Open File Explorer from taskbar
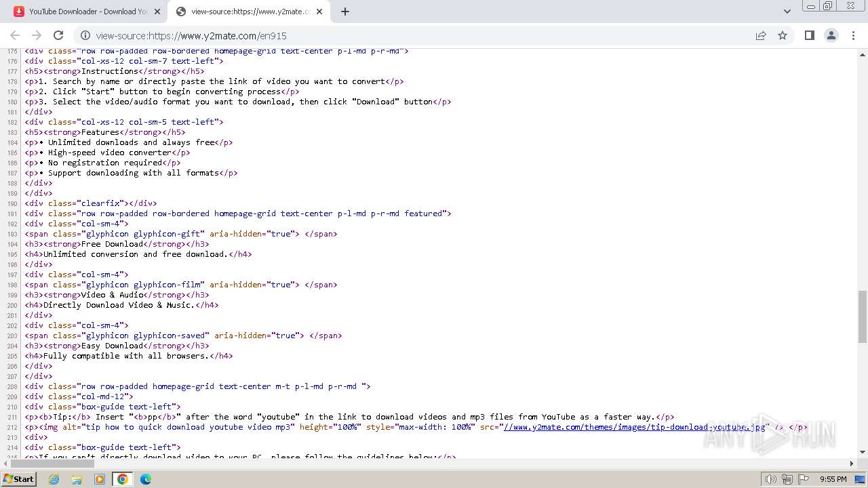The height and width of the screenshot is (488, 868). click(x=77, y=479)
